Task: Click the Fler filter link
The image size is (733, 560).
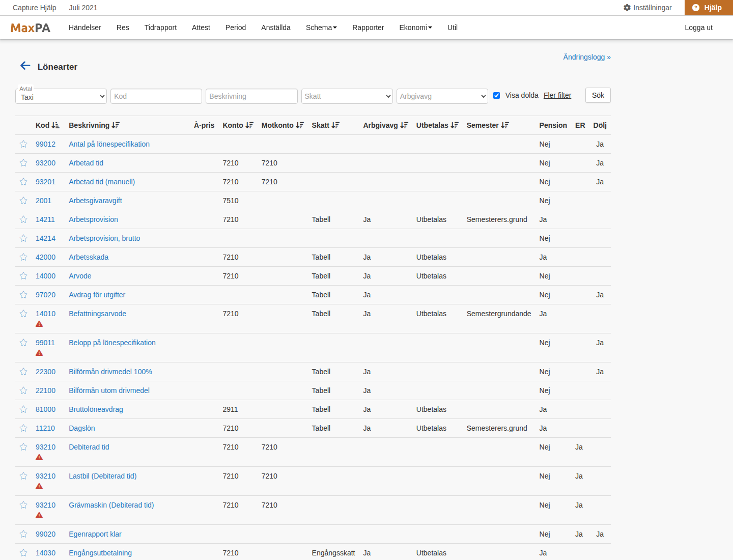Action: click(557, 95)
